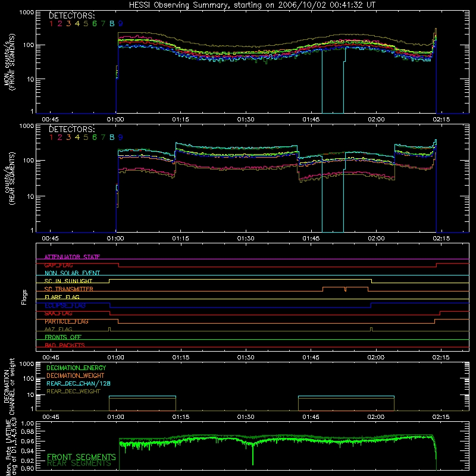Click the 0.98 tick on the livetime axis
The width and height of the screenshot is (476, 476).
[27, 431]
